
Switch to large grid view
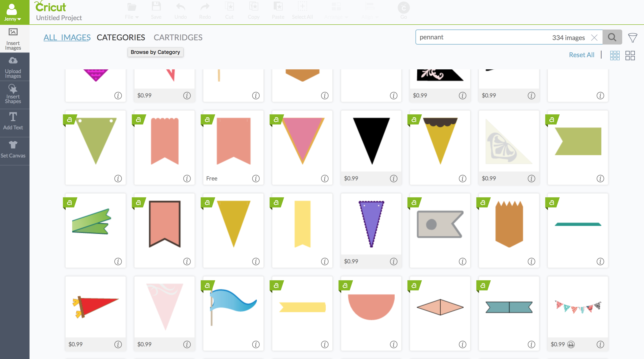click(630, 55)
